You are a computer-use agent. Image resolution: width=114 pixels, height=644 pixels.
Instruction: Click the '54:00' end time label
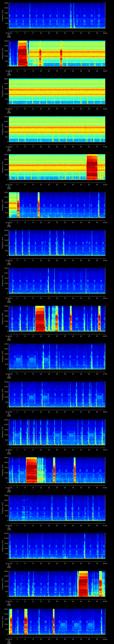click(105, 639)
